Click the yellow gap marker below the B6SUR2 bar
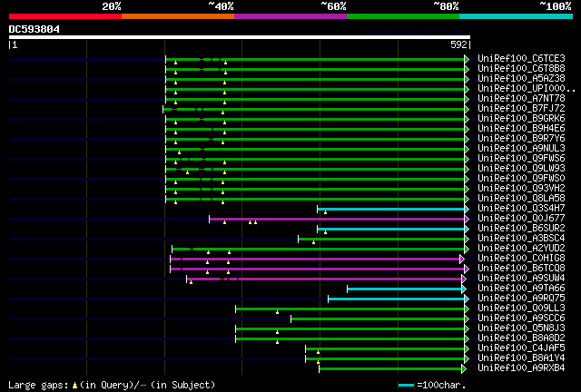The width and height of the screenshot is (581, 392). click(x=325, y=232)
